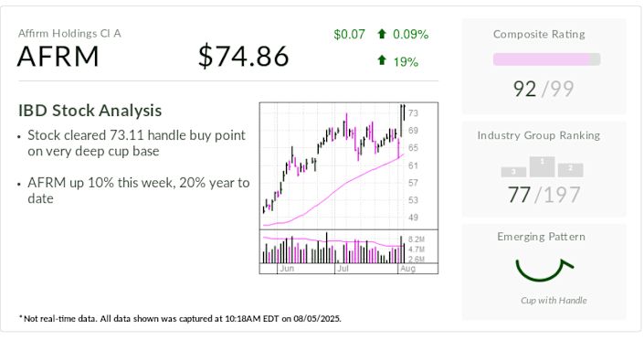Viewport: 644px width, 340px height.
Task: Click the Cup with Handle pattern icon
Action: (x=544, y=270)
